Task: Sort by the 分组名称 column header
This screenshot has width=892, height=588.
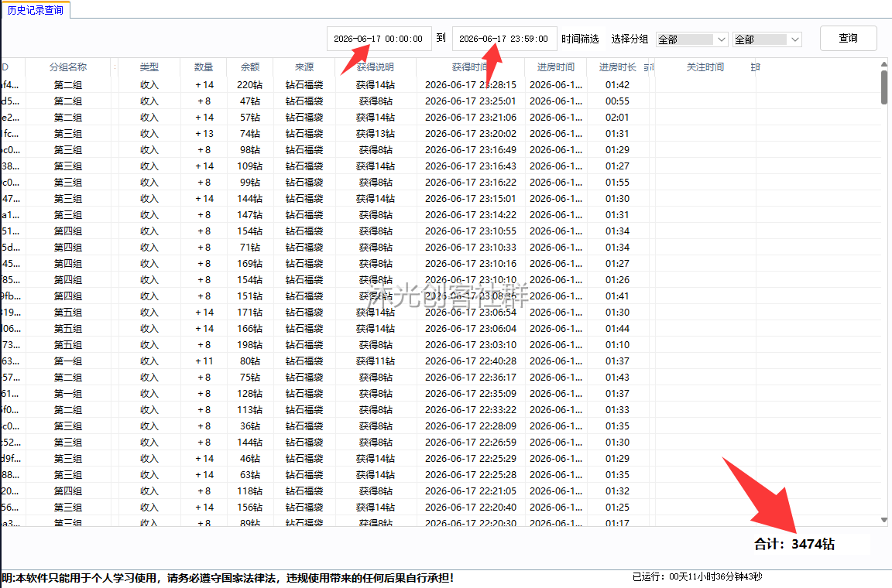Action: pyautogui.click(x=68, y=67)
